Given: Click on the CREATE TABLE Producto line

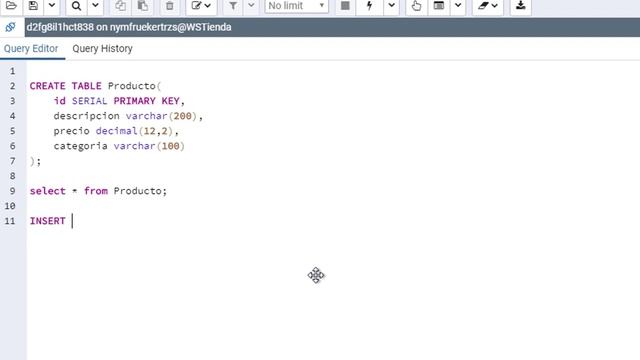Looking at the screenshot, I should tap(96, 86).
